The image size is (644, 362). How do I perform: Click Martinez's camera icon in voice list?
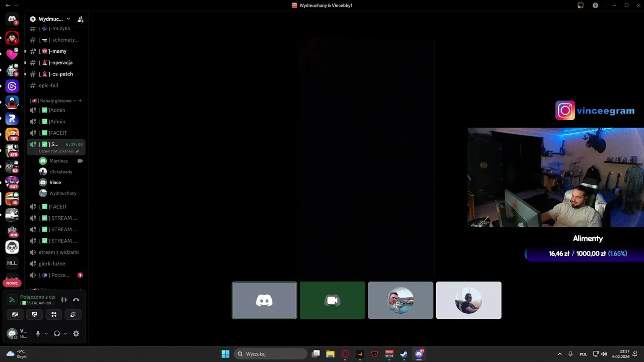[x=80, y=161]
